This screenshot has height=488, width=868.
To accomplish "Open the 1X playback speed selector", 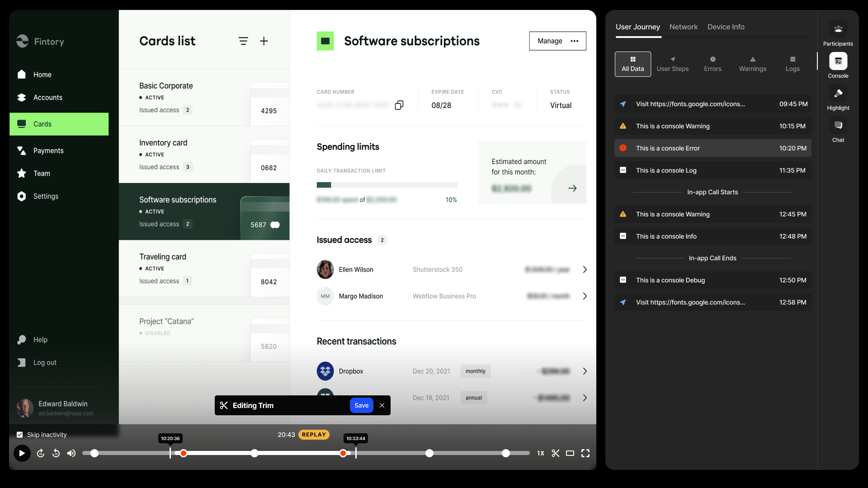I will 541,453.
